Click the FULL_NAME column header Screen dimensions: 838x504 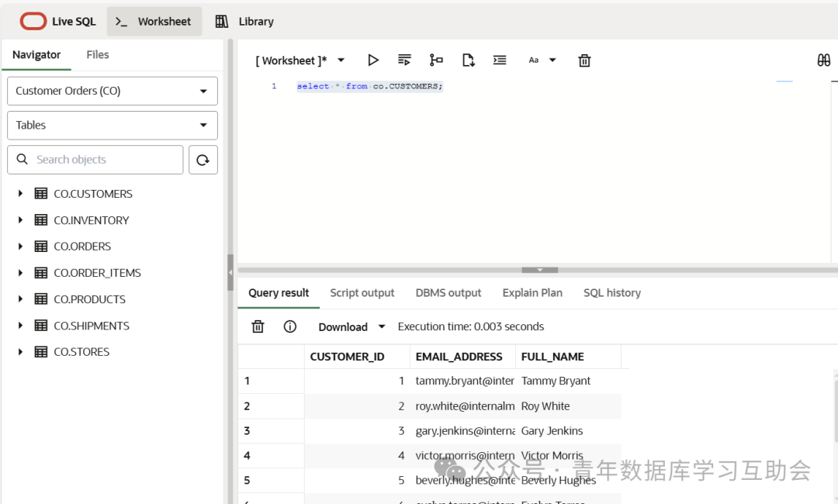(568, 357)
